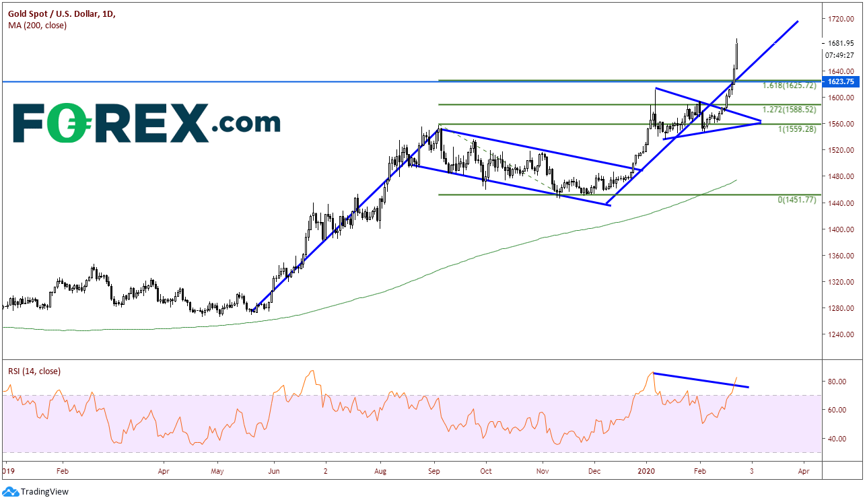Click the TradingView logo icon
This screenshot has height=504, width=867.
click(x=10, y=492)
